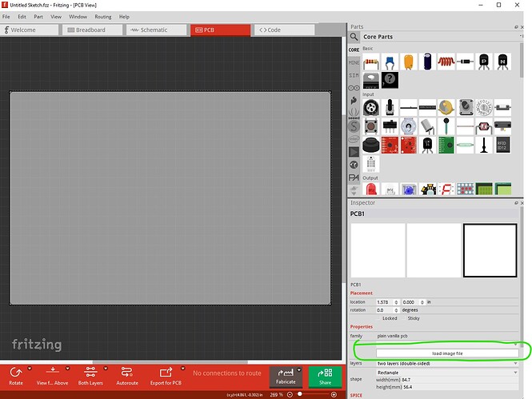Viewport: 532px width, 399px height.
Task: Pick the blue ceramic capacitor part
Action: click(390, 62)
